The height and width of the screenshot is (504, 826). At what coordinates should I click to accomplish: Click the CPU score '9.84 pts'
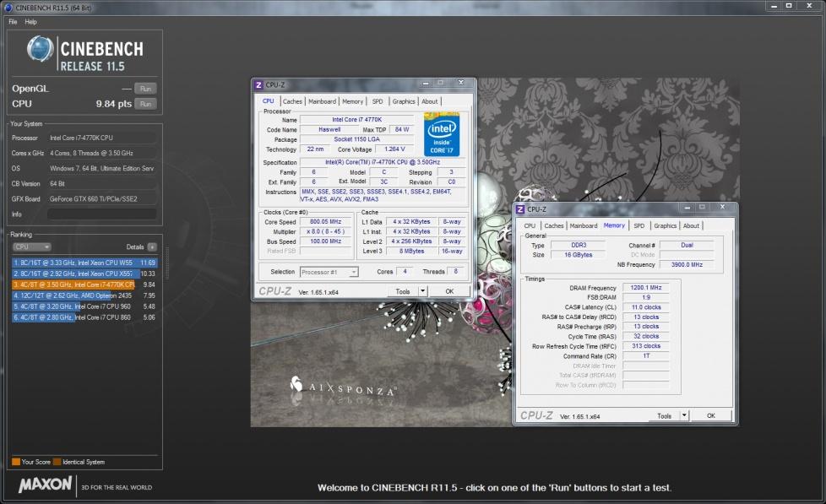(x=114, y=104)
